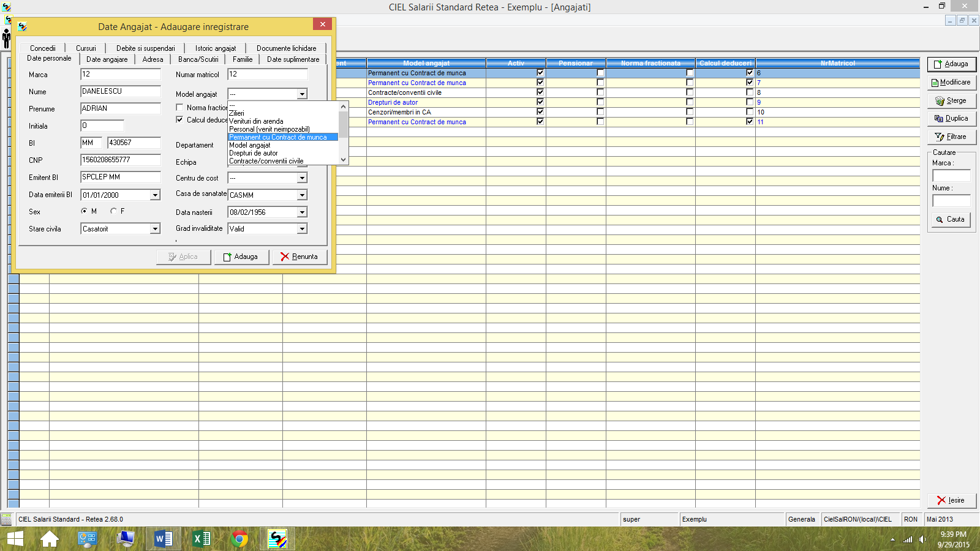This screenshot has height=551, width=980.
Task: Open the Excel taskbar icon
Action: pos(202,539)
